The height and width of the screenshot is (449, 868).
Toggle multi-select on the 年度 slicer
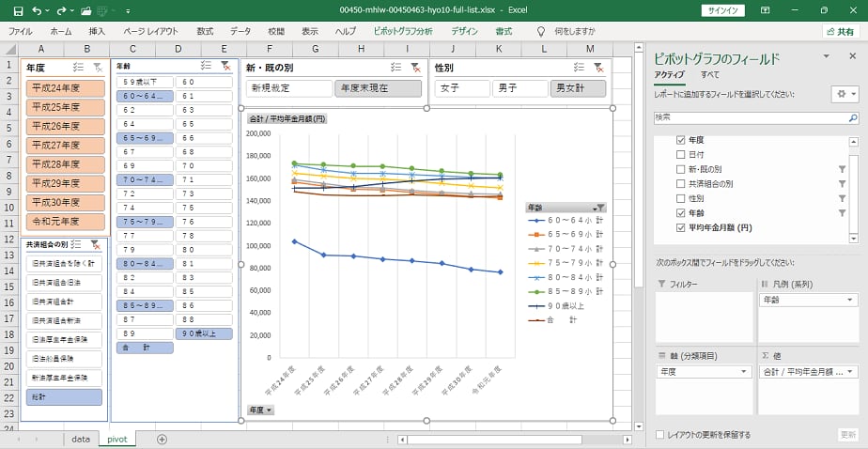[77, 68]
